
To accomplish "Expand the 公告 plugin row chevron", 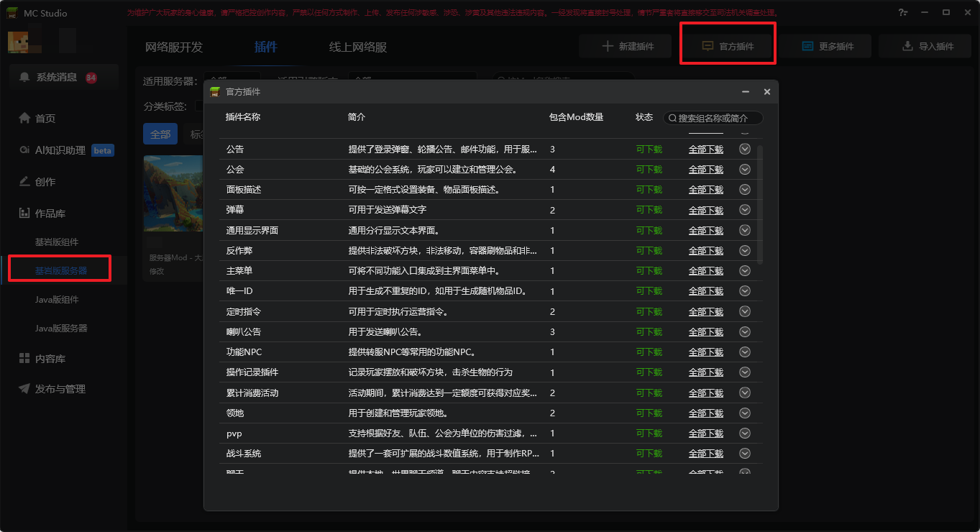I will [x=745, y=149].
